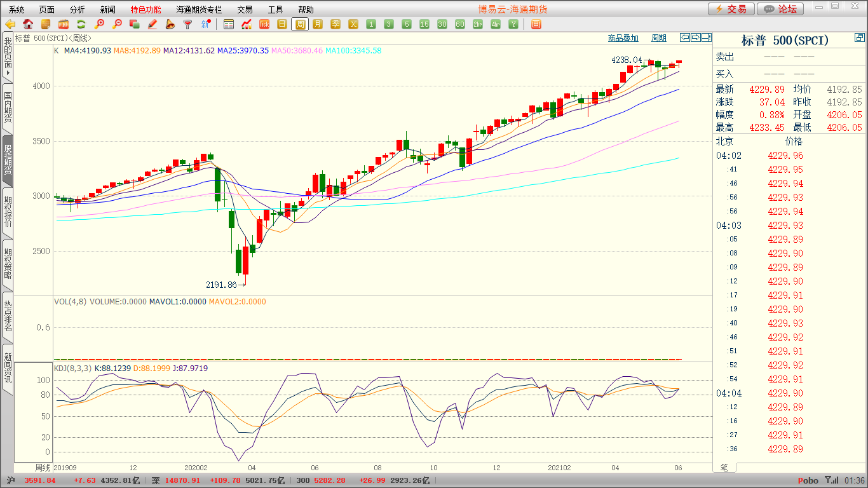Image resolution: width=868 pixels, height=488 pixels.
Task: Switch to daily 日 period
Action: point(282,24)
